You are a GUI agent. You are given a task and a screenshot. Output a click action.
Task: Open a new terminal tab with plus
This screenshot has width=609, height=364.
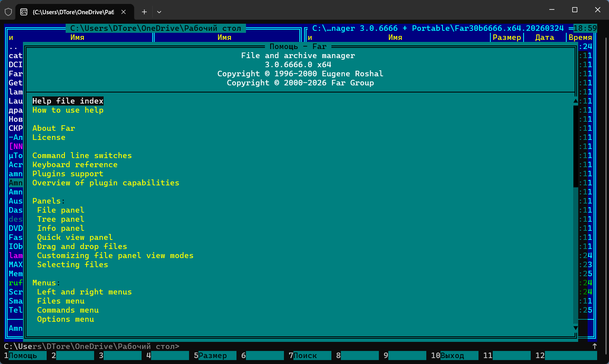(144, 12)
